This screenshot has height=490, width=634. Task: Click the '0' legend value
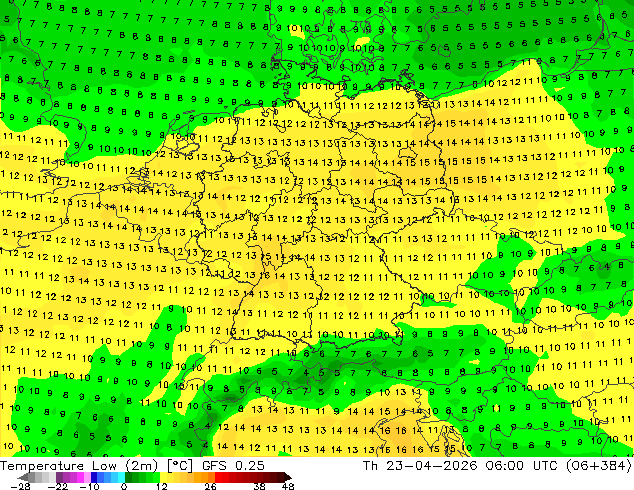[x=124, y=486]
